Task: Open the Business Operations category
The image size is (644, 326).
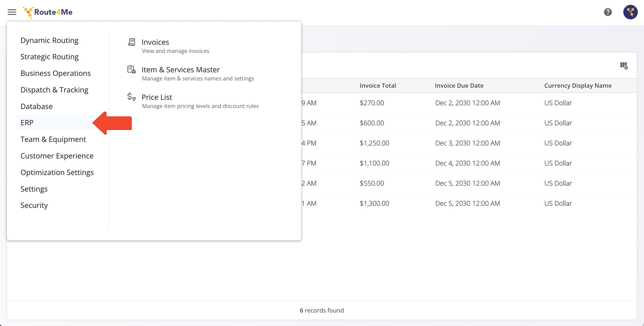Action: coord(55,73)
